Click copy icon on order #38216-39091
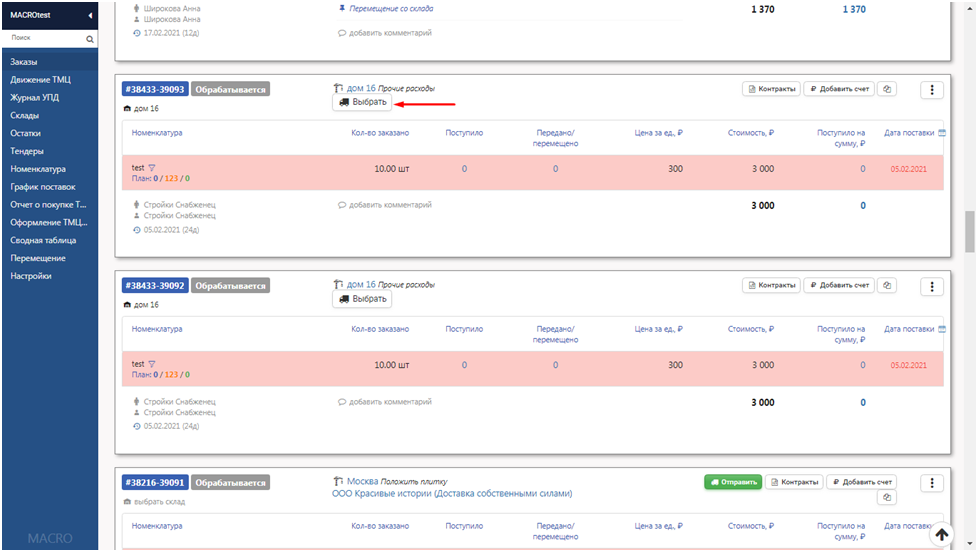This screenshot has height=552, width=978. pos(888,498)
